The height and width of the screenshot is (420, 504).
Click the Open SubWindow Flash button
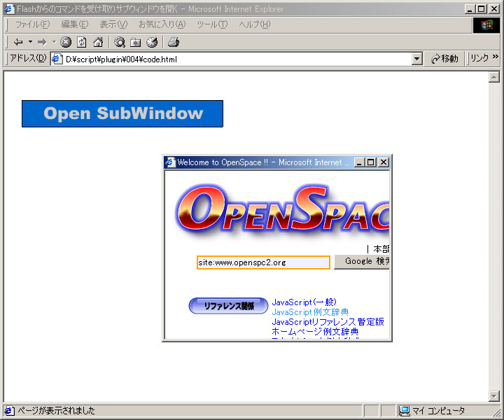pyautogui.click(x=122, y=114)
